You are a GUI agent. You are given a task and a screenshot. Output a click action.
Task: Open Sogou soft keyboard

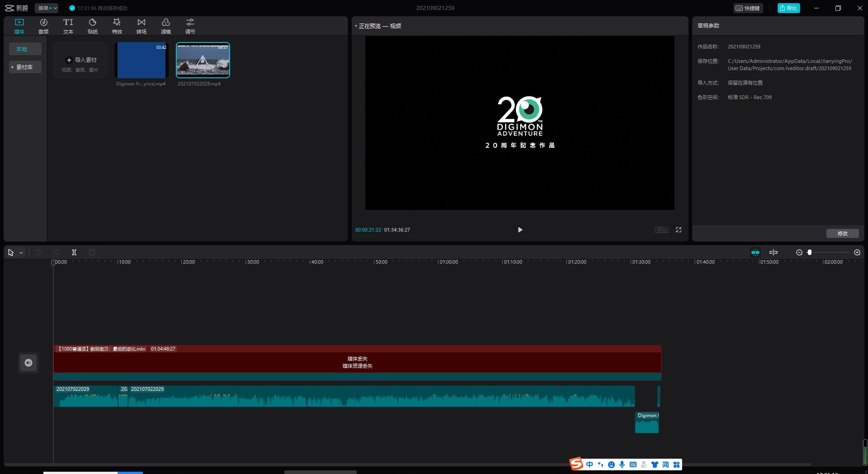pos(633,465)
